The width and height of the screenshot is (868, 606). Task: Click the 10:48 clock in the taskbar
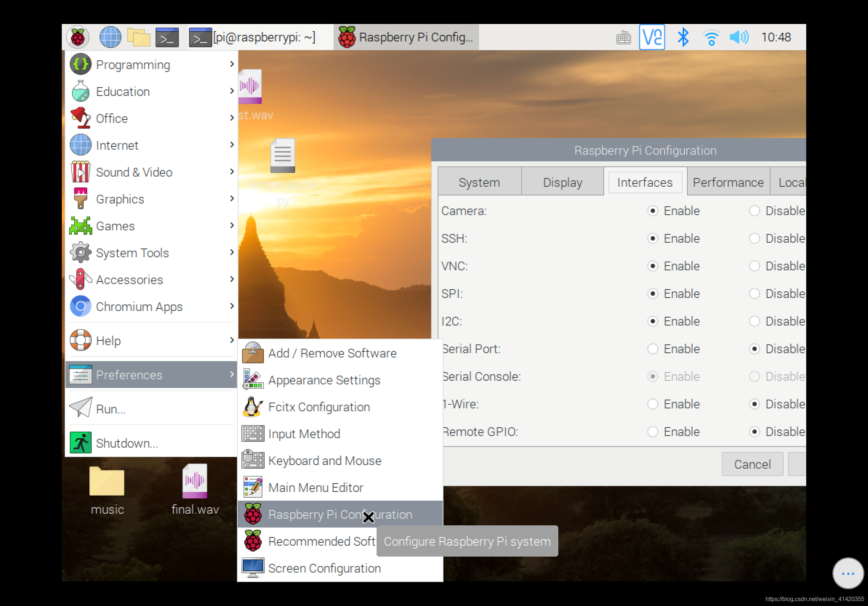pos(776,37)
